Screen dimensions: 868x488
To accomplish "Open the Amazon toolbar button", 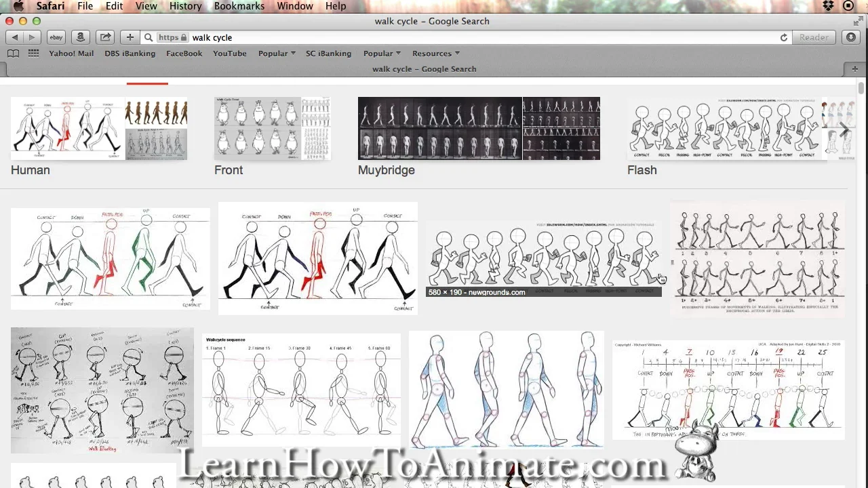I will (x=81, y=37).
